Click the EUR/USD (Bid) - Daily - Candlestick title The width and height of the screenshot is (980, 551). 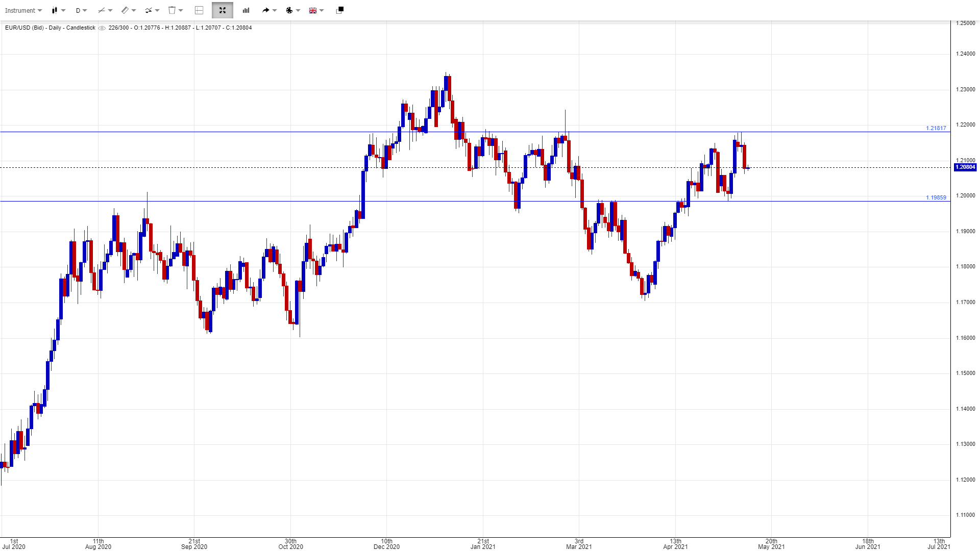[x=50, y=28]
